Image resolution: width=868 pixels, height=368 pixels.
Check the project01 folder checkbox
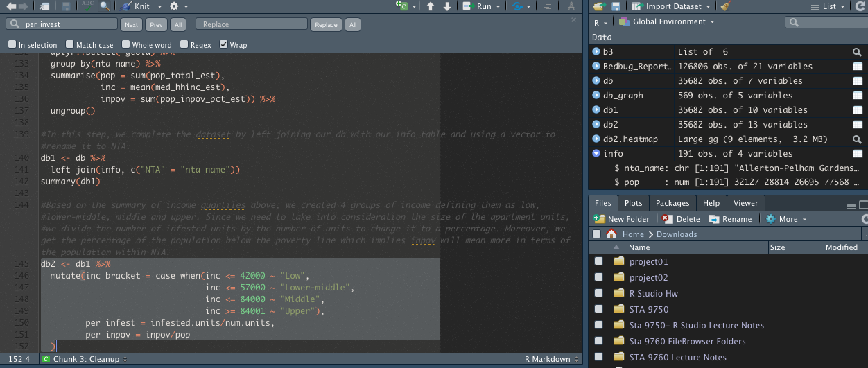598,262
